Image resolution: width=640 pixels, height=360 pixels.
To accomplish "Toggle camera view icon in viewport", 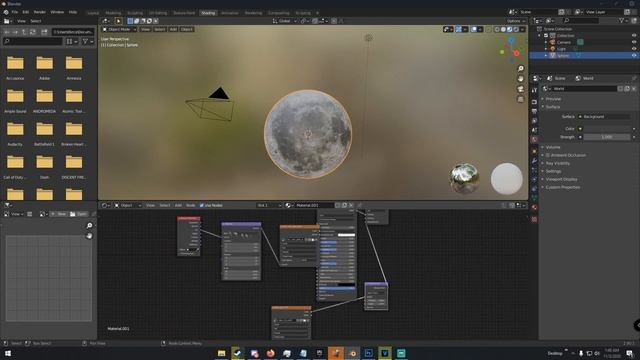I will coord(520,89).
